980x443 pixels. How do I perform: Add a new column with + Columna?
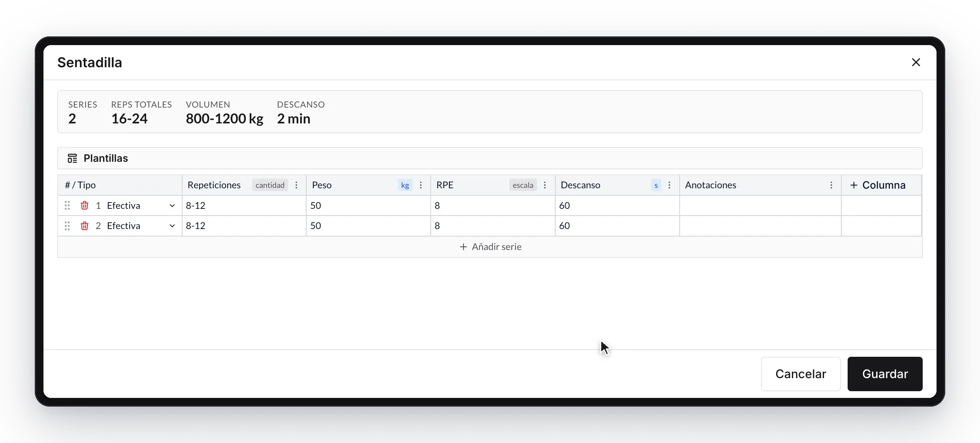tap(878, 185)
